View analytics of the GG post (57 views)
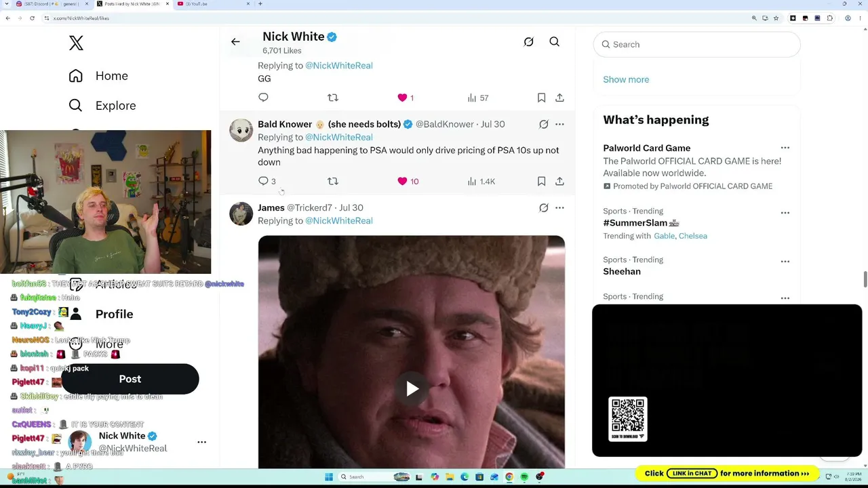The height and width of the screenshot is (488, 868). click(x=478, y=98)
